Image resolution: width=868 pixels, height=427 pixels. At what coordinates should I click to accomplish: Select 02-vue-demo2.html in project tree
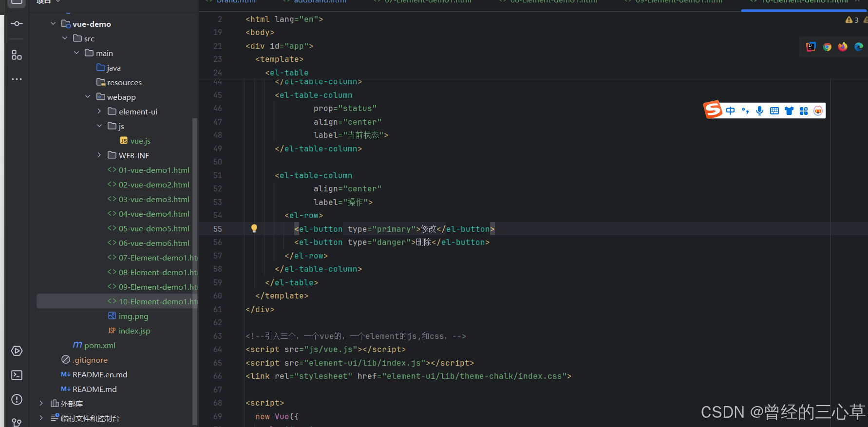coord(149,185)
